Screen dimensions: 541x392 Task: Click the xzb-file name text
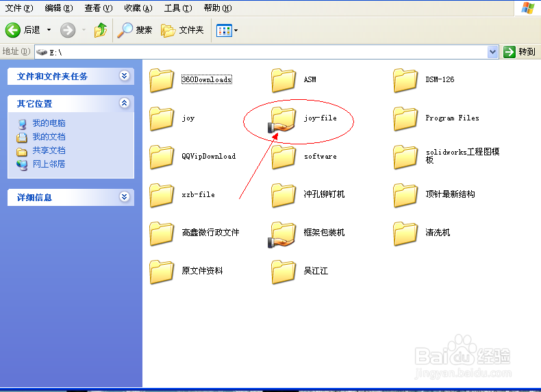199,194
